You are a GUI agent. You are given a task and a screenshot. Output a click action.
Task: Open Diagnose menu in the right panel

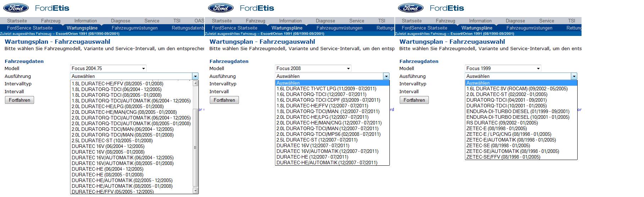click(x=515, y=21)
